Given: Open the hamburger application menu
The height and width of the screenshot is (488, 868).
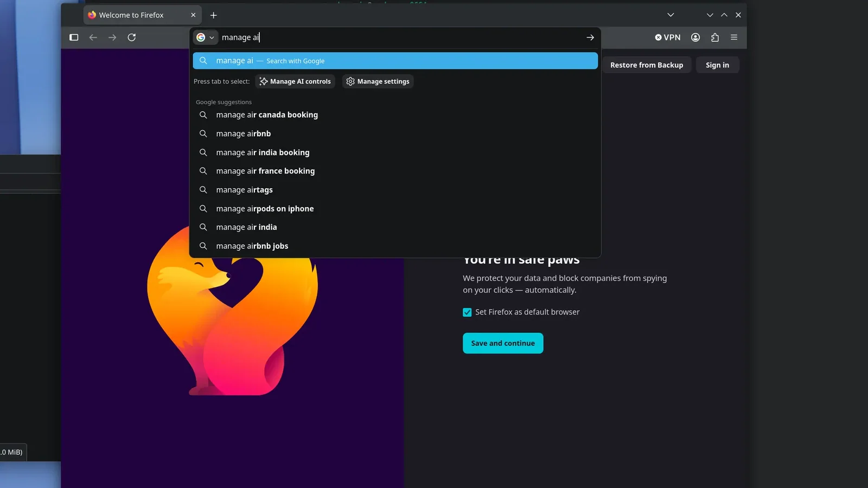Looking at the screenshot, I should click(x=734, y=37).
